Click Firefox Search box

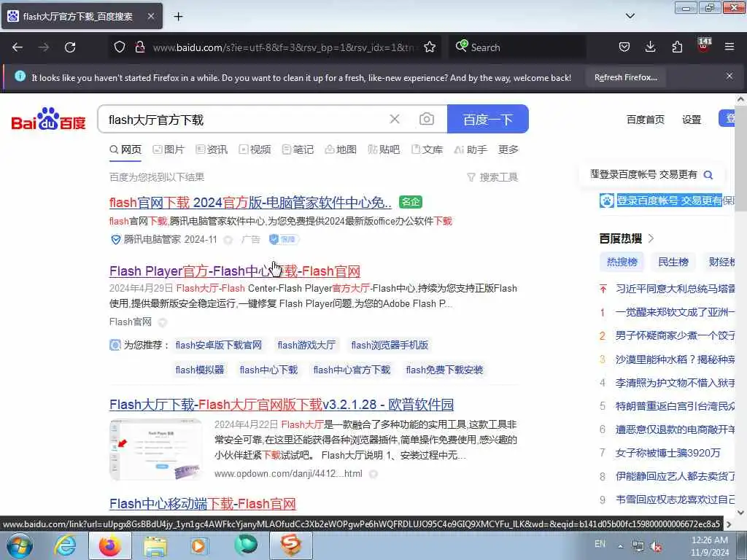[517, 47]
